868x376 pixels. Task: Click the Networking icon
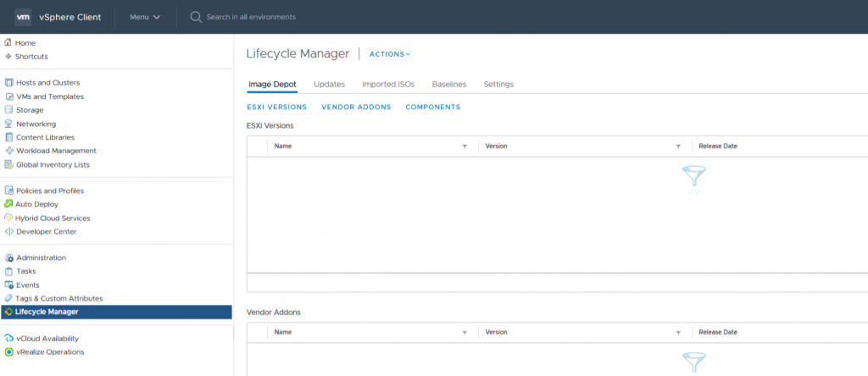pos(8,124)
